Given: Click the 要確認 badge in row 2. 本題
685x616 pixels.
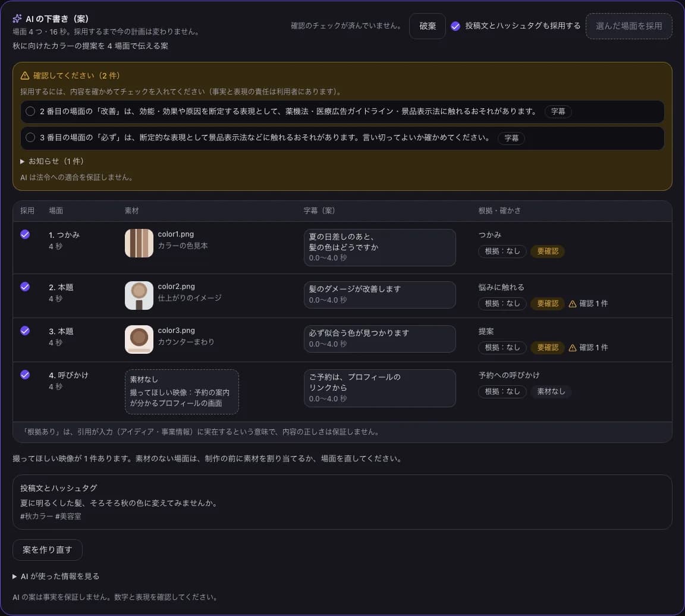Looking at the screenshot, I should [x=548, y=304].
